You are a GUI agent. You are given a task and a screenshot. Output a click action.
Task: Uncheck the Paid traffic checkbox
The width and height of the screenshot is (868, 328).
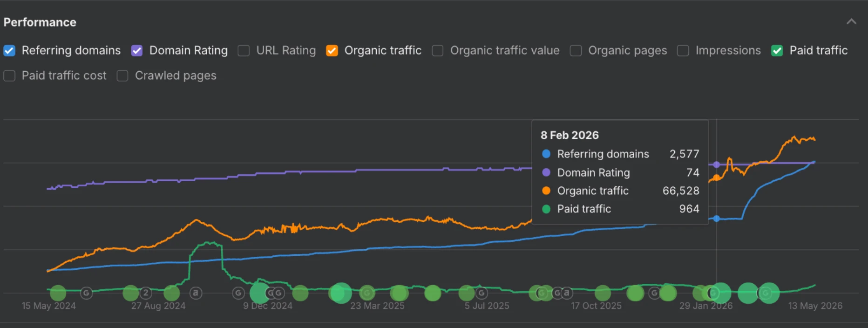[x=777, y=51]
